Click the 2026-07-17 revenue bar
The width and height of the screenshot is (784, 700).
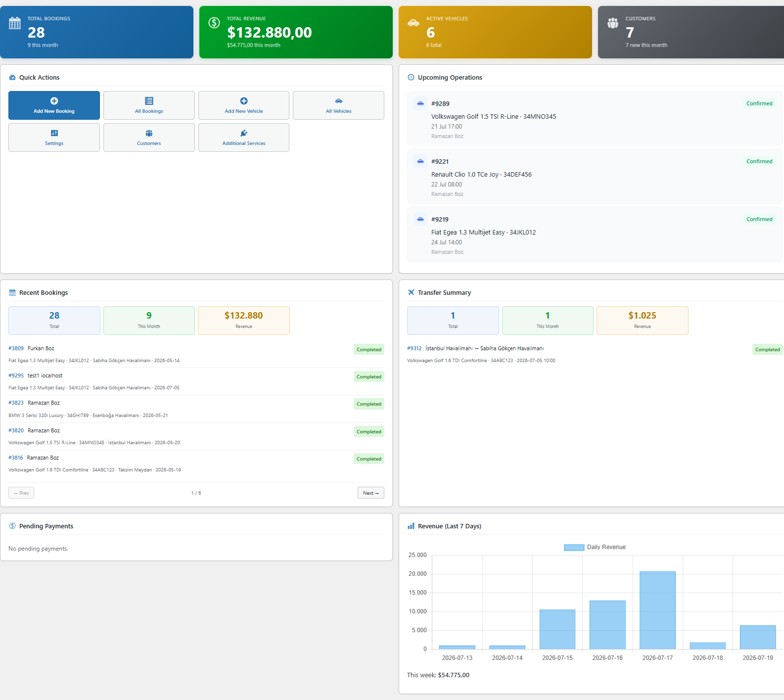[657, 610]
